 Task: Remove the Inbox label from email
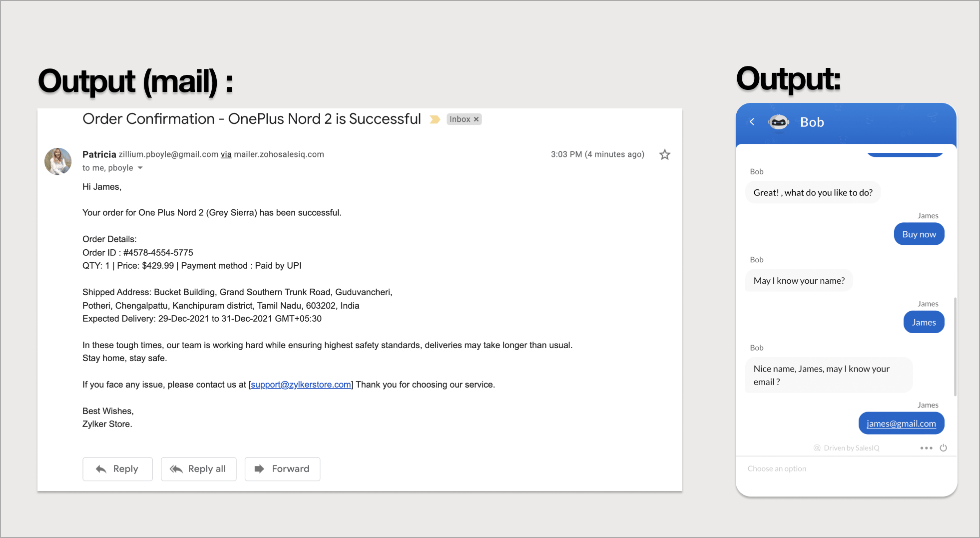point(476,119)
